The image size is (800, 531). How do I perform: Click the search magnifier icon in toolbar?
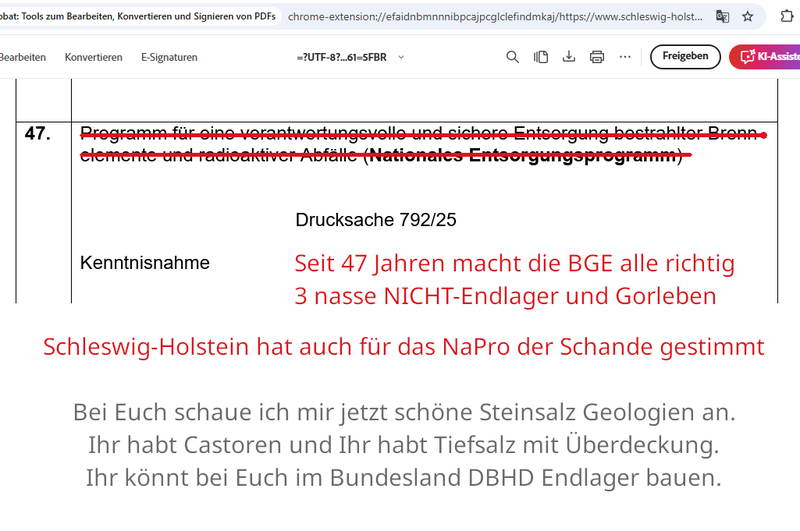click(512, 57)
